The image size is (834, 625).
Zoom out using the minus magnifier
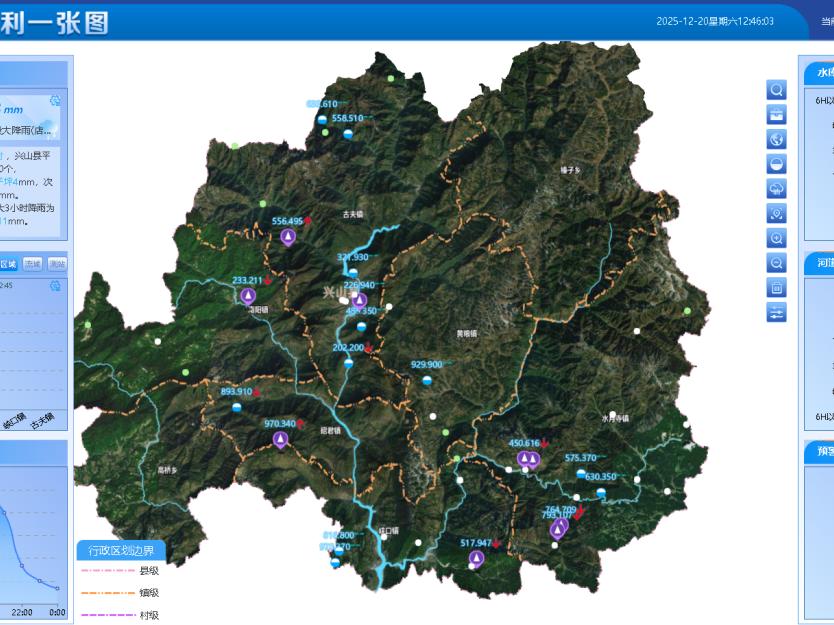click(x=776, y=263)
